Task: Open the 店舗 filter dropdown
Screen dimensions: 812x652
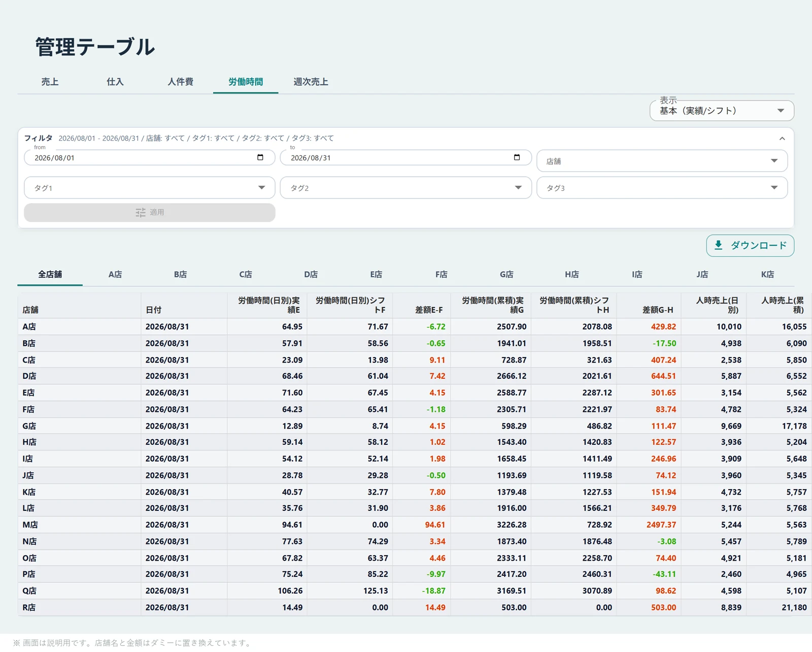Action: [x=662, y=161]
